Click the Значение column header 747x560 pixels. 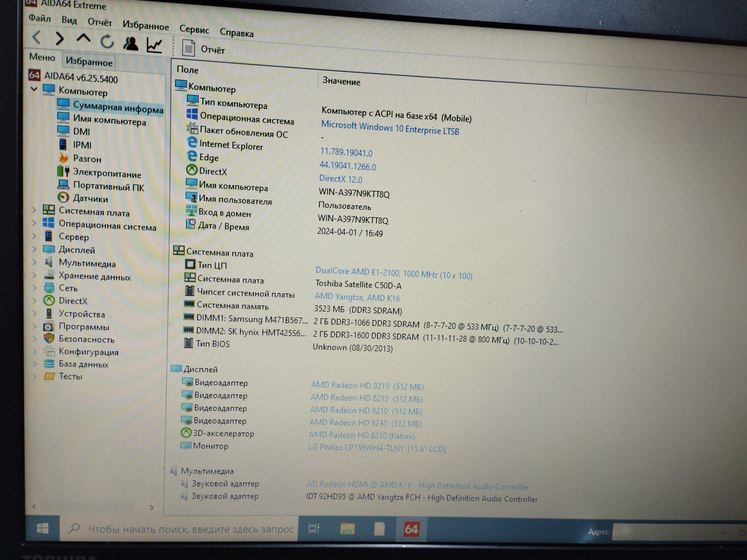341,81
